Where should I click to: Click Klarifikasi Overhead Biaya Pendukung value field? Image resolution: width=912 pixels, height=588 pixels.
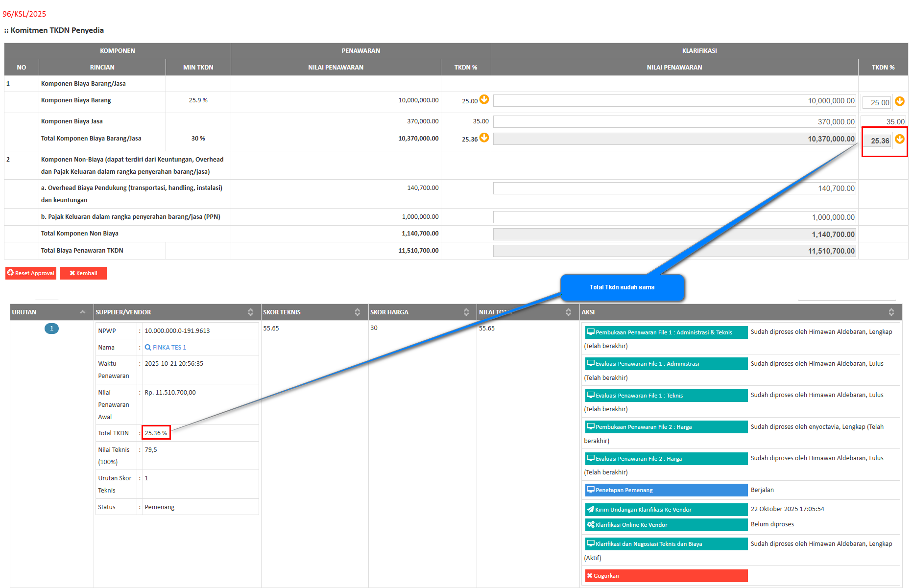click(674, 188)
